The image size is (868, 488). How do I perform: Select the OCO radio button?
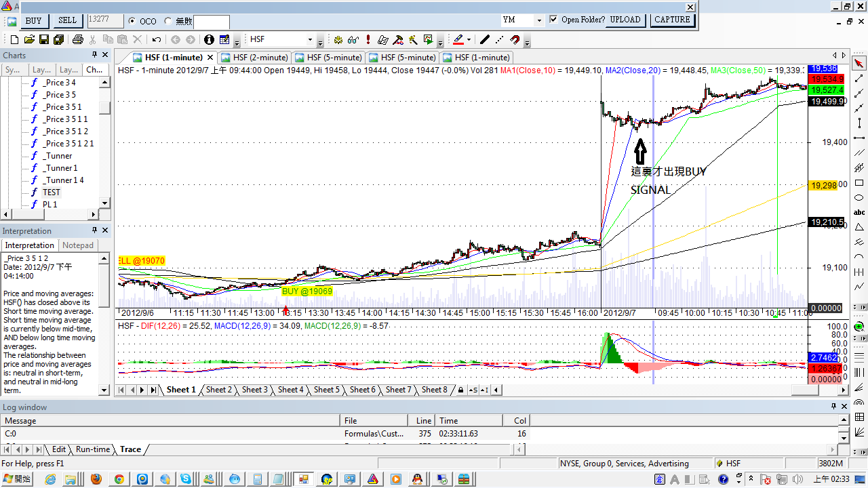132,21
